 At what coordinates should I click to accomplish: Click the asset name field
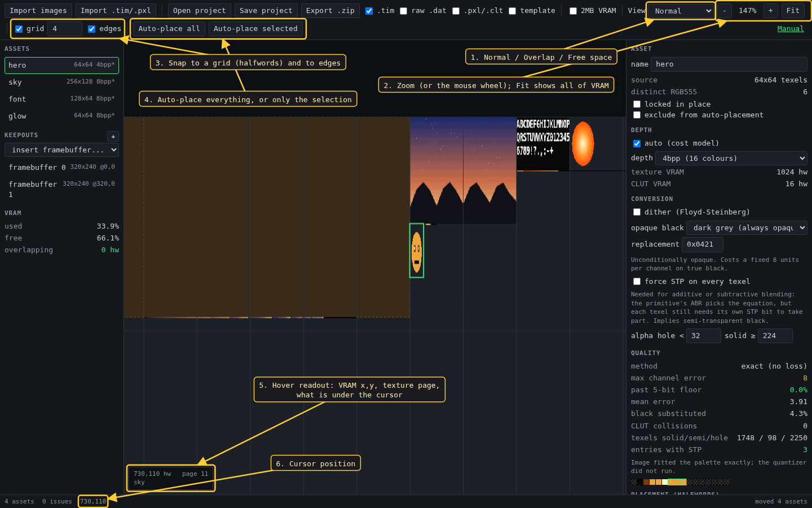729,64
